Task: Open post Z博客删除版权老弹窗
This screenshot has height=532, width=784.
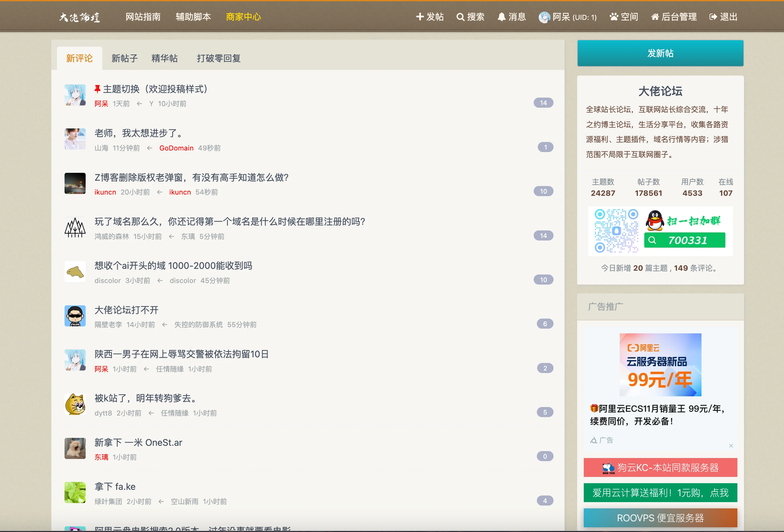Action: tap(192, 178)
